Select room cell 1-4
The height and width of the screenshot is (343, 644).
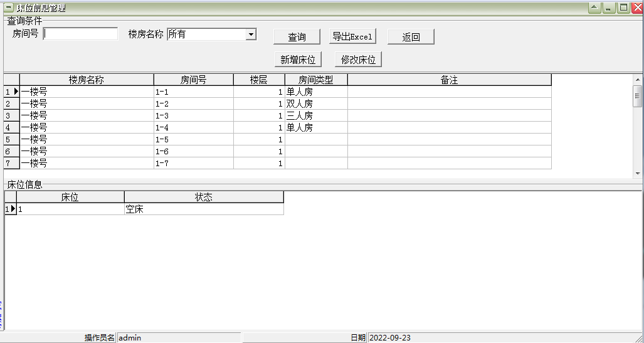(194, 128)
